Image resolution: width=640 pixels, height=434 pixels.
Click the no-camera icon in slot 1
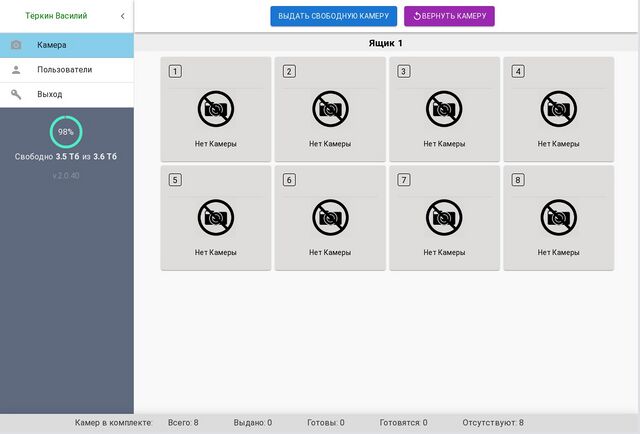(x=215, y=109)
